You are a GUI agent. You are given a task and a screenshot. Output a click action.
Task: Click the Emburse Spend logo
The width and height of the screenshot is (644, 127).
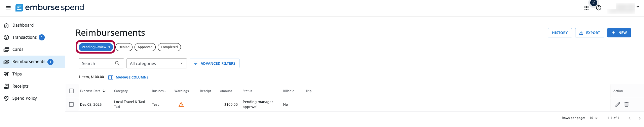(x=50, y=7)
